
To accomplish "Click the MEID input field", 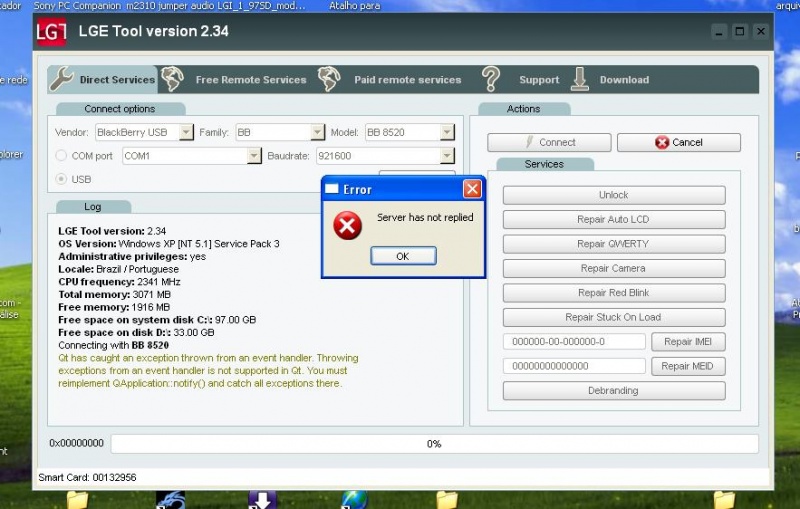I will pyautogui.click(x=574, y=366).
